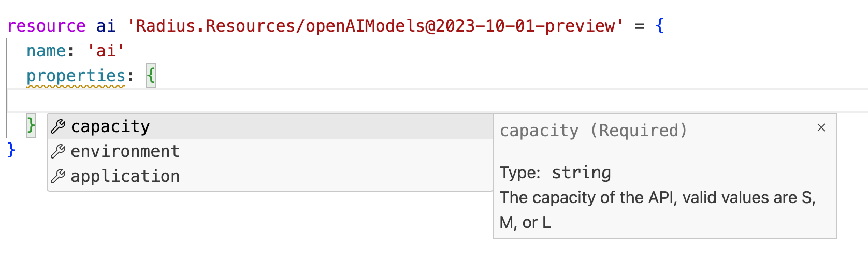868x258 pixels.
Task: Click the 'Type: string' documentation text
Action: coord(555,173)
